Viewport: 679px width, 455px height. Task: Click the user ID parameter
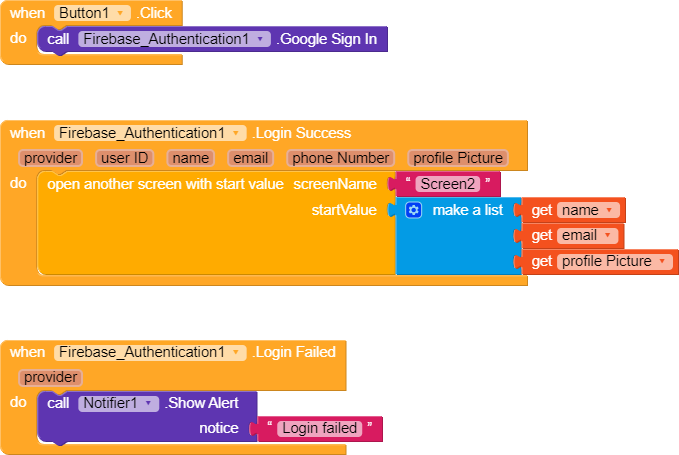tap(124, 158)
